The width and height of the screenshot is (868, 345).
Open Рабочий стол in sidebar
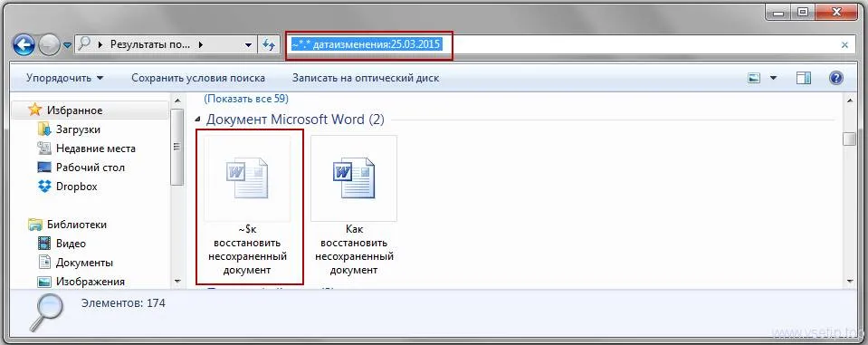[x=91, y=168]
